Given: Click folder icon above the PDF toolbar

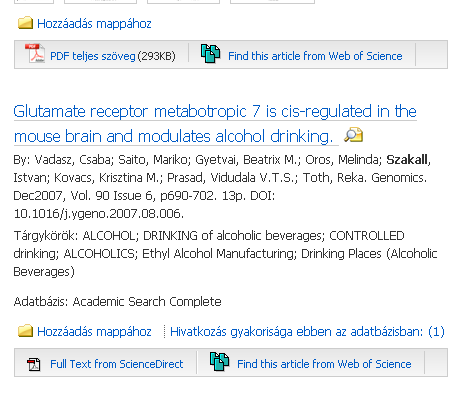Looking at the screenshot, I should tap(25, 23).
